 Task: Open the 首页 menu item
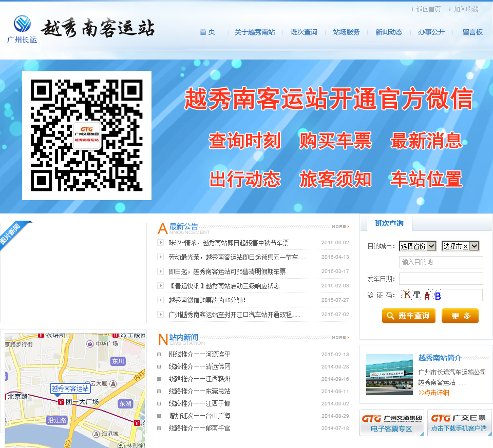coord(207,32)
